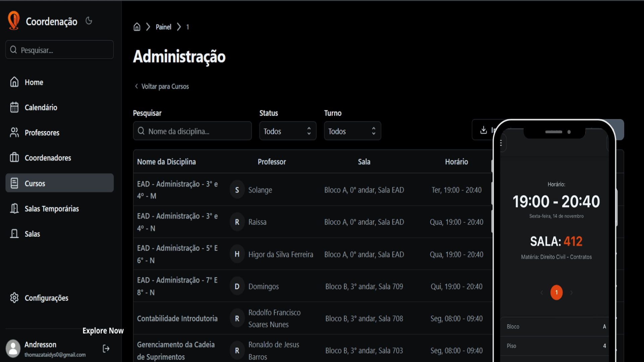Open the phone's three-dot menu

click(501, 143)
